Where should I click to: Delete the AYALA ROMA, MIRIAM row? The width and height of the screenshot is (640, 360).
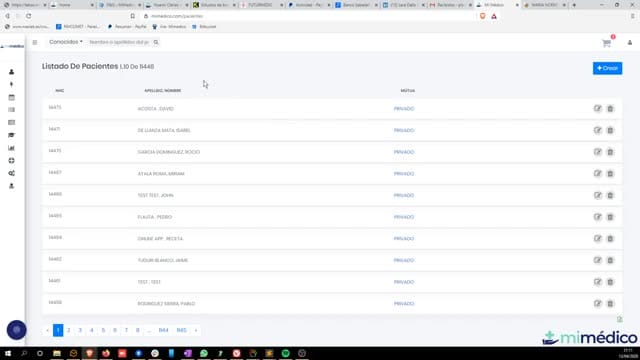[610, 173]
